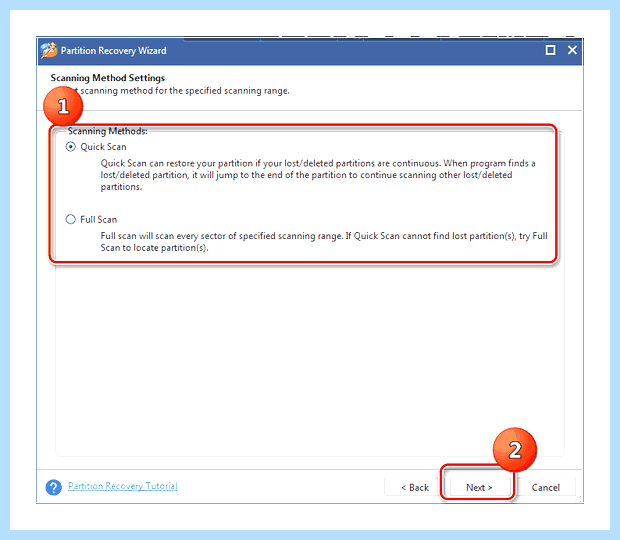The width and height of the screenshot is (620, 540).
Task: Click the Scanning Methods group label
Action: point(108,131)
